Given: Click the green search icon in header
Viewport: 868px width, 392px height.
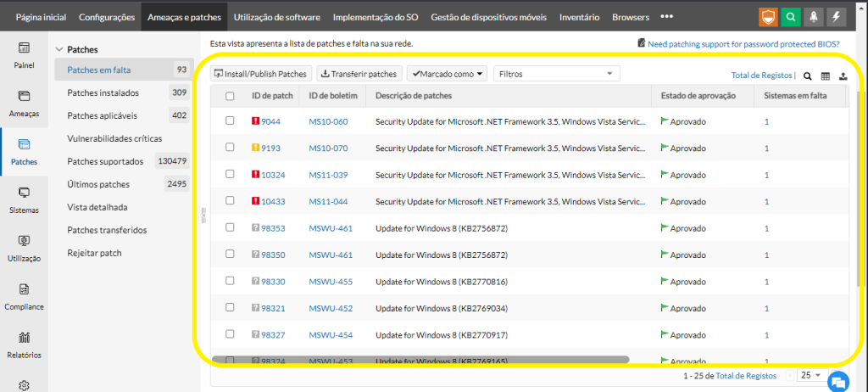Looking at the screenshot, I should [790, 16].
